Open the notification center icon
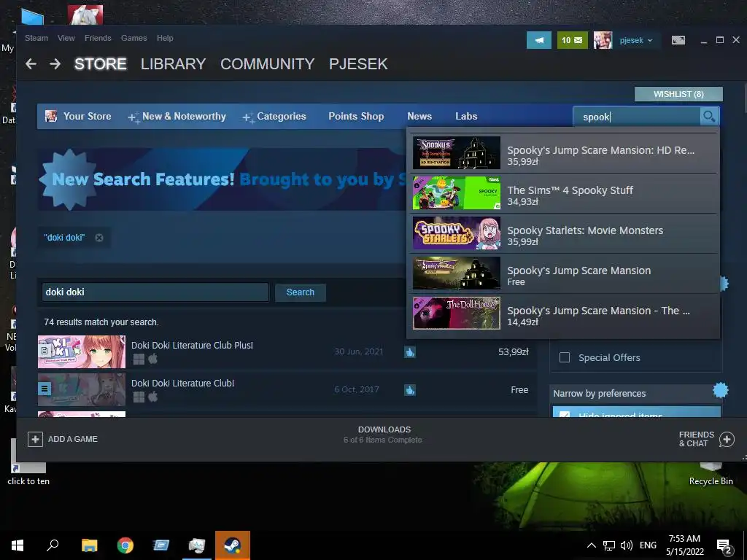 (x=724, y=545)
